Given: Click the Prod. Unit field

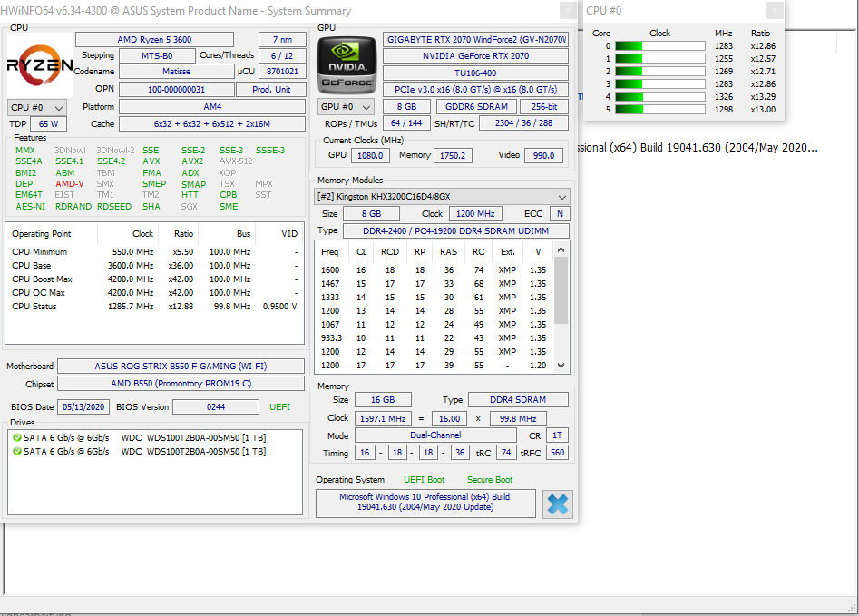Looking at the screenshot, I should pos(271,89).
